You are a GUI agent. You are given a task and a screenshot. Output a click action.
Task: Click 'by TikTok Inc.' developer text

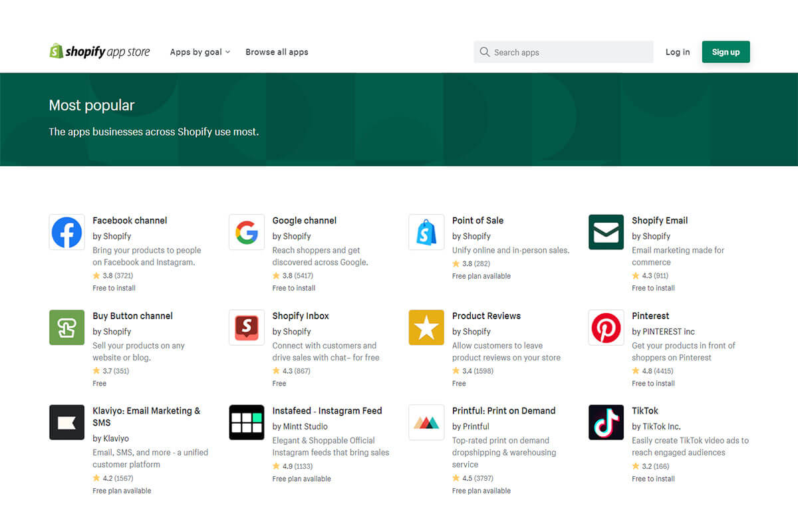point(656,426)
